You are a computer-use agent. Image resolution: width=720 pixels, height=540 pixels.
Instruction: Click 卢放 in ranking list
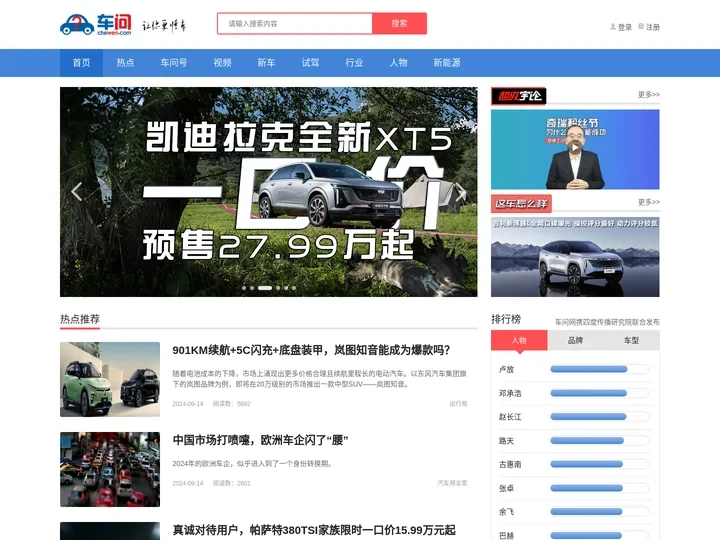[506, 369]
